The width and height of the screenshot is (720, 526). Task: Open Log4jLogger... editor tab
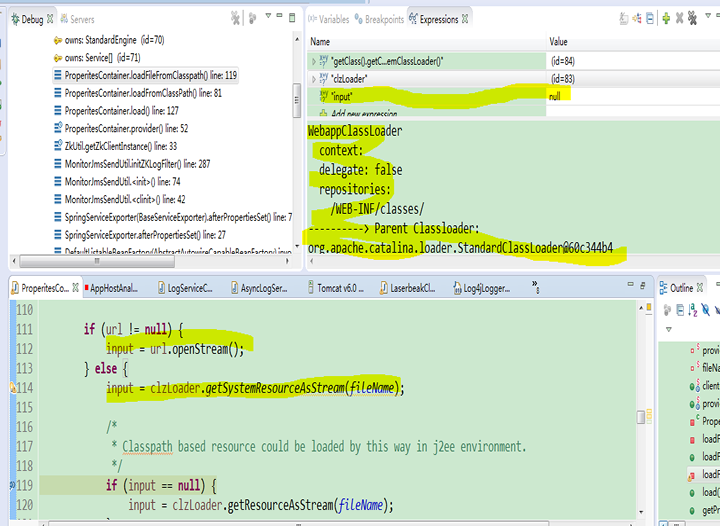(482, 288)
